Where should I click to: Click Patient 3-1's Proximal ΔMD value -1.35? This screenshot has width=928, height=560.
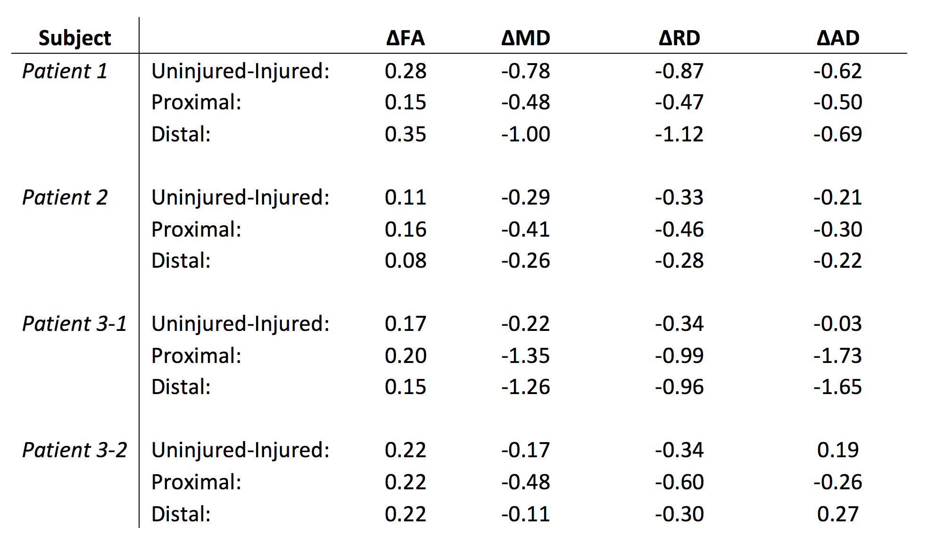click(525, 356)
